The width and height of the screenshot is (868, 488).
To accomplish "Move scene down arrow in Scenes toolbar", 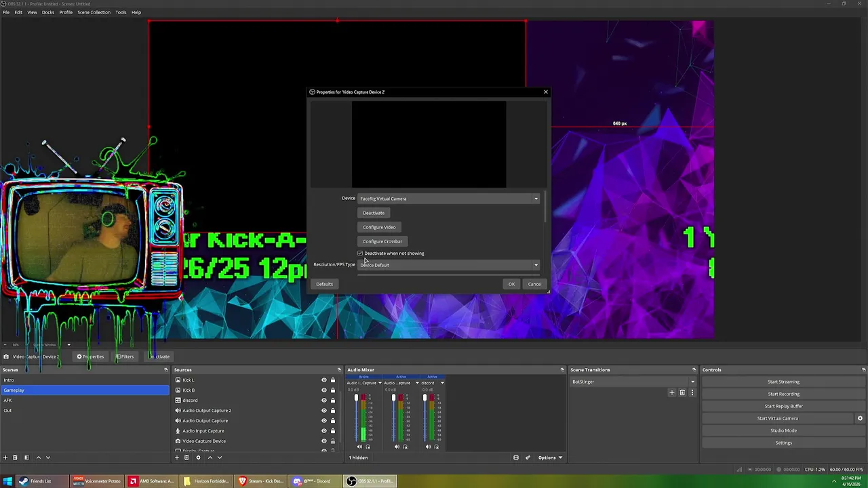I will pyautogui.click(x=47, y=457).
